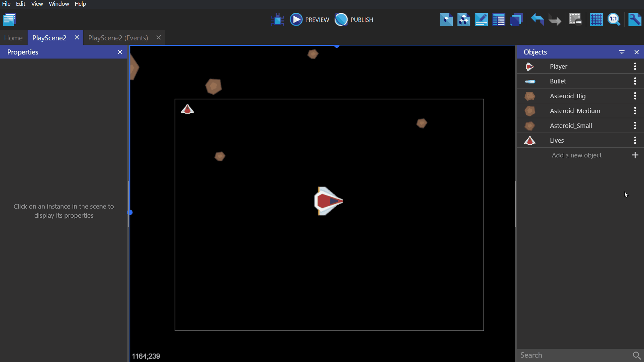Open the objects filter options
Screen dimensions: 644x362
622,52
